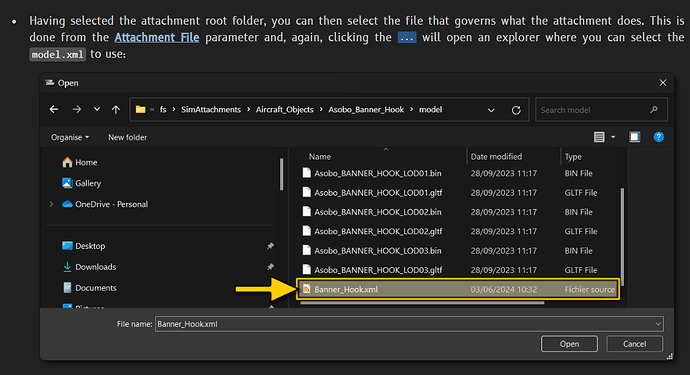Click the File name input field

click(x=409, y=324)
